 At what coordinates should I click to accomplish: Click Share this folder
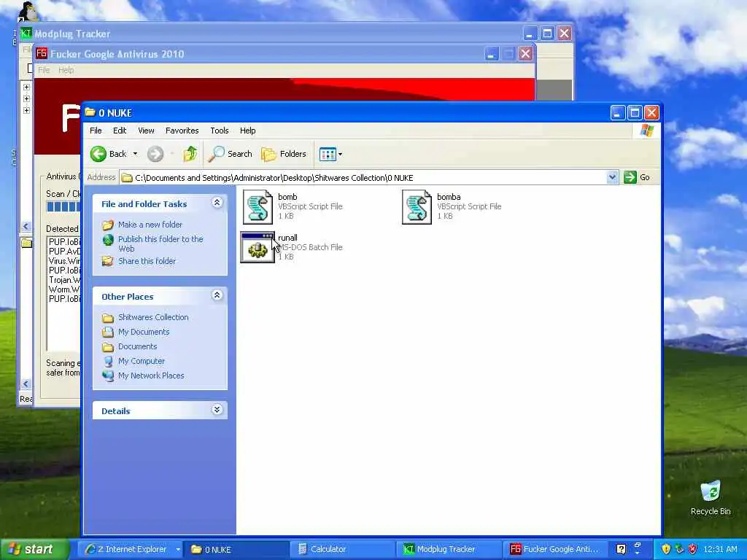(x=147, y=261)
